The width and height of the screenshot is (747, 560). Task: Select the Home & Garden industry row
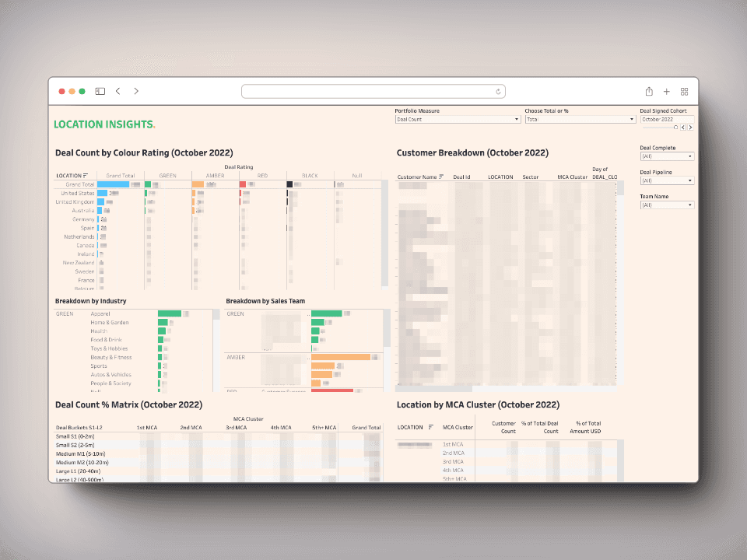click(x=110, y=322)
